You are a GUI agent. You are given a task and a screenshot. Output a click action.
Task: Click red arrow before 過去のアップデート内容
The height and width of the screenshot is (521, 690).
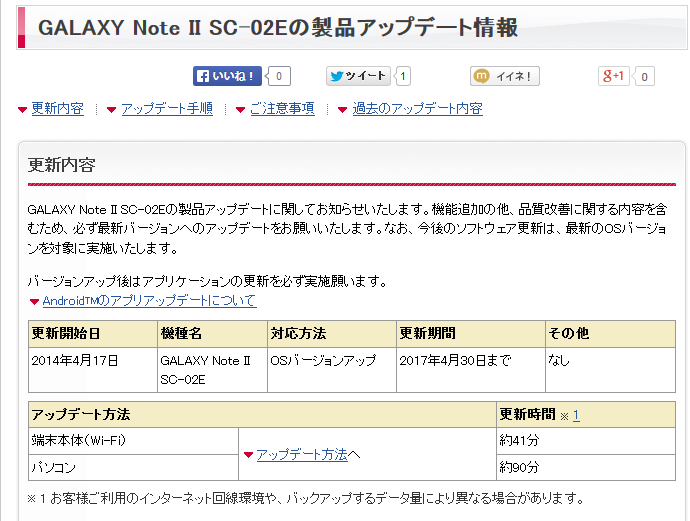pyautogui.click(x=342, y=110)
